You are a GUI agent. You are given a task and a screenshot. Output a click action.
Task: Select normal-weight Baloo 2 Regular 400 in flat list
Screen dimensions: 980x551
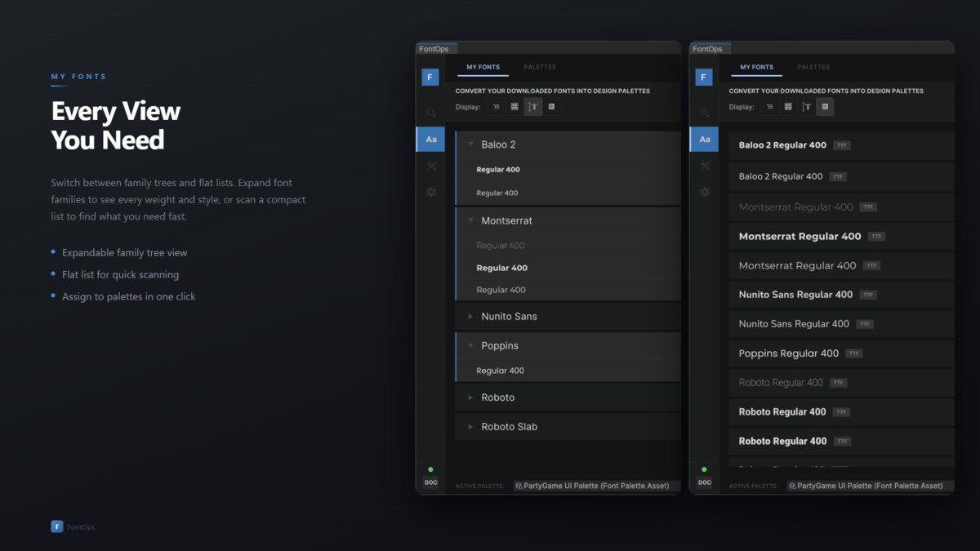(841, 176)
